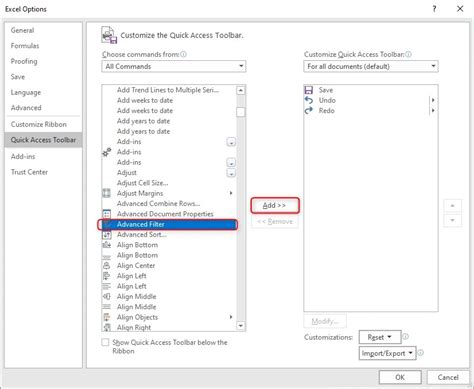The image size is (474, 389).
Task: Click the Align Center icon
Action: 106,266
